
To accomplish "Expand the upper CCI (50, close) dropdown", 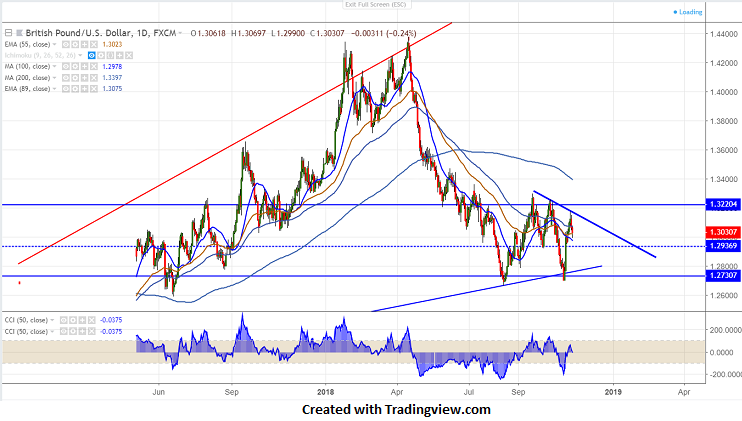I will [x=52, y=320].
